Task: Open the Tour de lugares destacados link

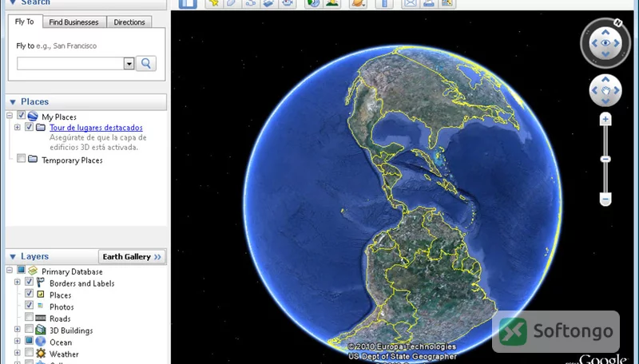Action: pyautogui.click(x=96, y=128)
